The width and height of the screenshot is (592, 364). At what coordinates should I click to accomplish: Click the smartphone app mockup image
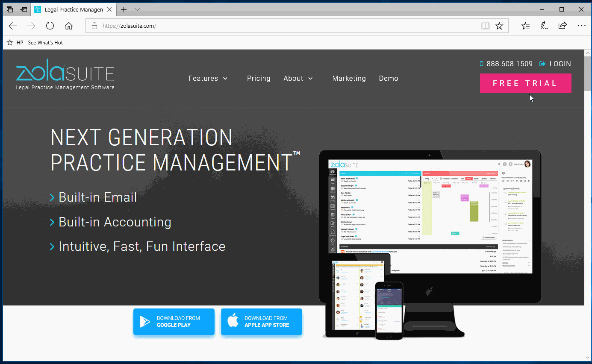[x=389, y=311]
